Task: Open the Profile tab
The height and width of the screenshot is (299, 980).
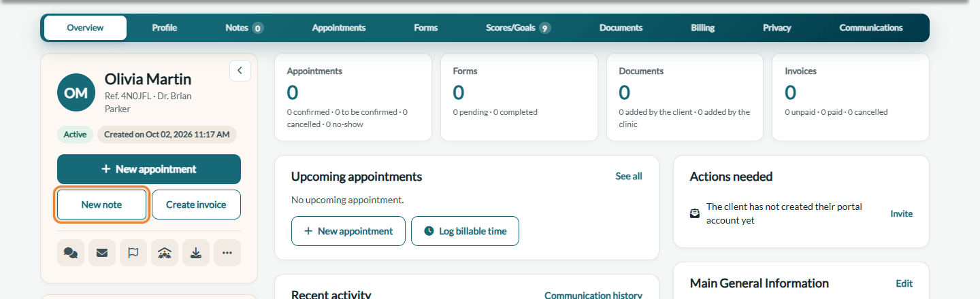Action: coord(165,28)
